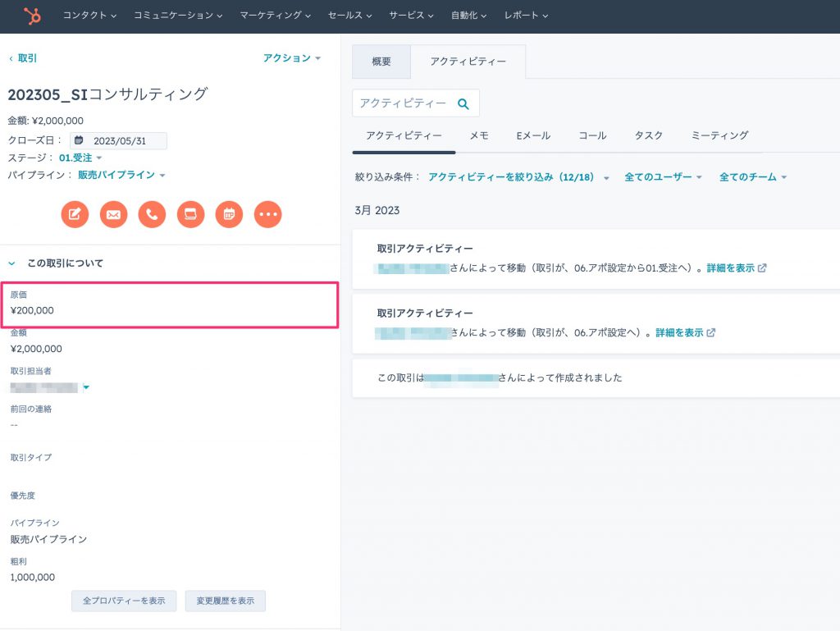
Task: Click the HubSpot sprocket logo
Action: [x=32, y=16]
